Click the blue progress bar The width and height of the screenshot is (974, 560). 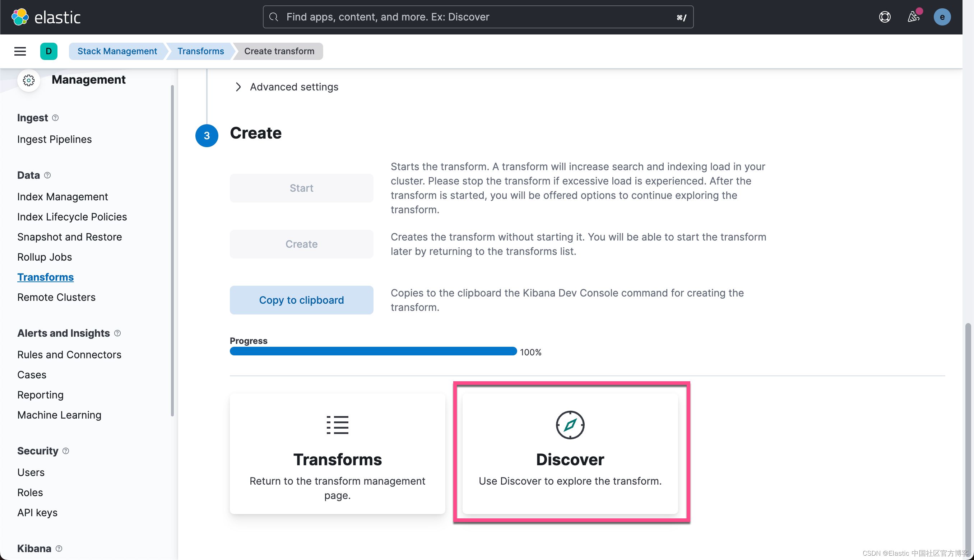click(373, 351)
